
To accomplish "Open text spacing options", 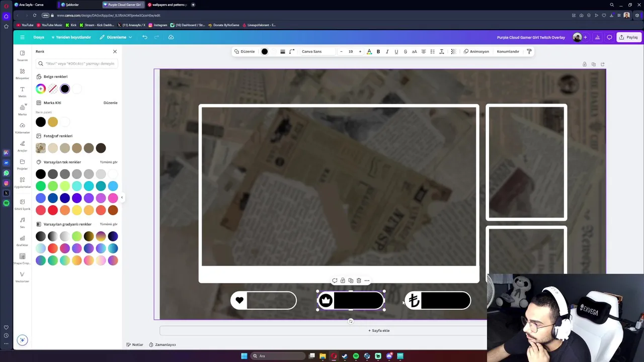I will point(441,51).
